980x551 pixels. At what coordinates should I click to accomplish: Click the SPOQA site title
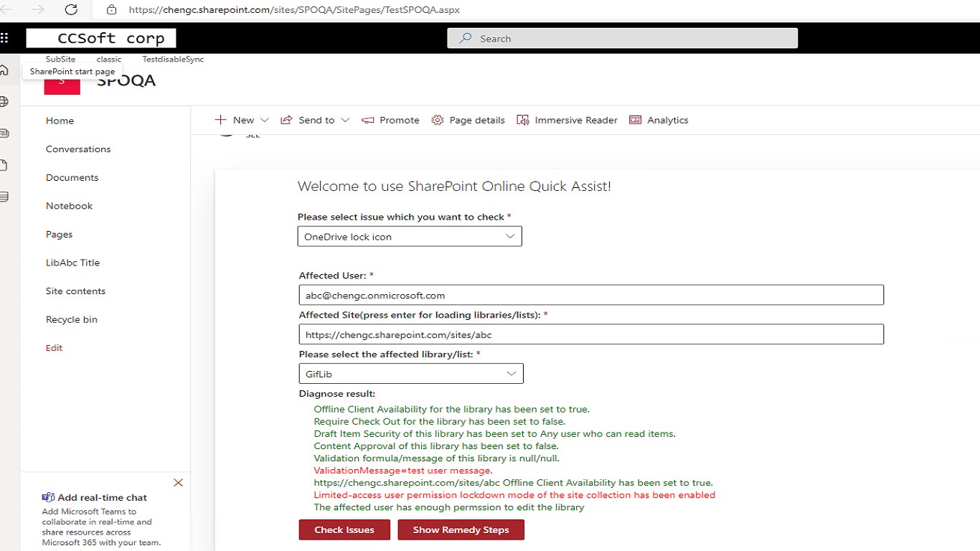[x=126, y=80]
